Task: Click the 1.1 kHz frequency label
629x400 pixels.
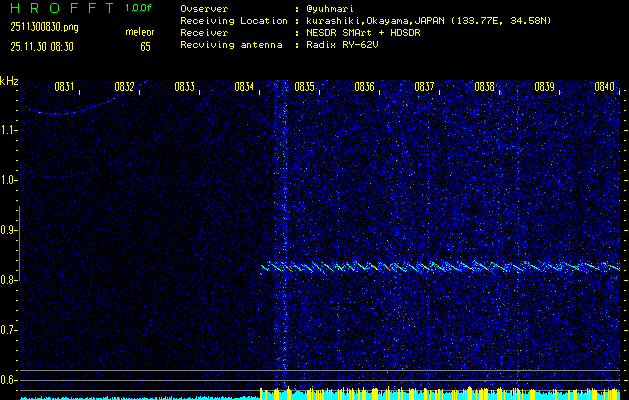Action: click(x=9, y=130)
